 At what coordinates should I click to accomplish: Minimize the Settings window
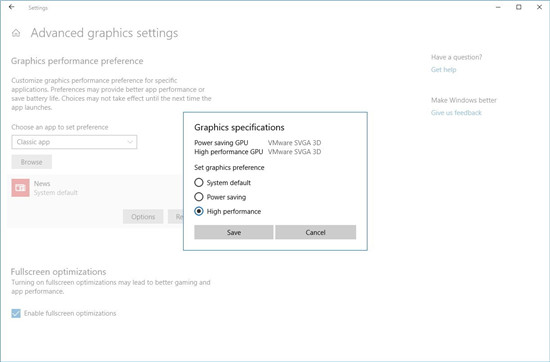tap(498, 7)
